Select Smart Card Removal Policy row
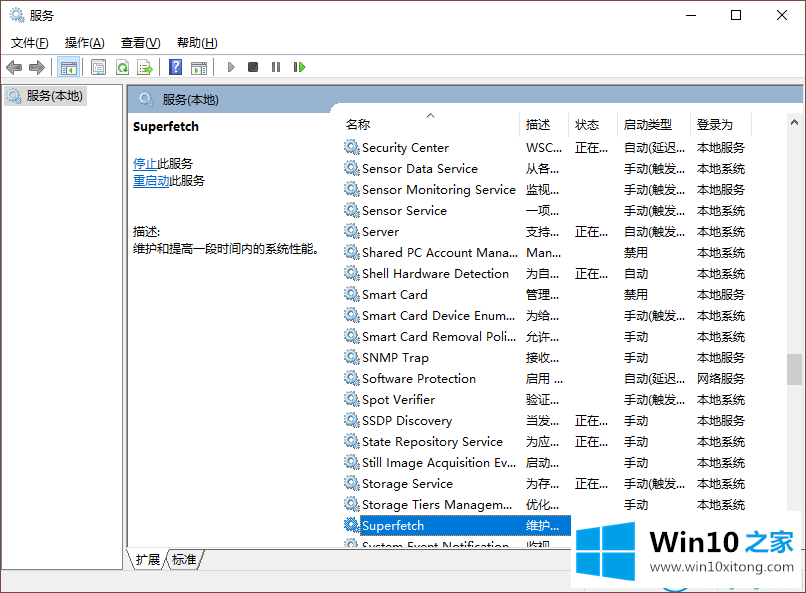Screen dimensions: 806x593 click(545, 337)
